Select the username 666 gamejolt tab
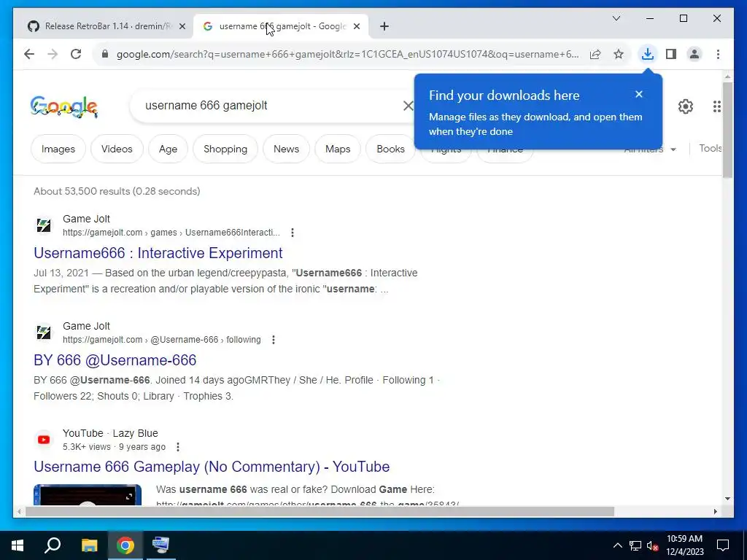The image size is (747, 560). click(281, 27)
